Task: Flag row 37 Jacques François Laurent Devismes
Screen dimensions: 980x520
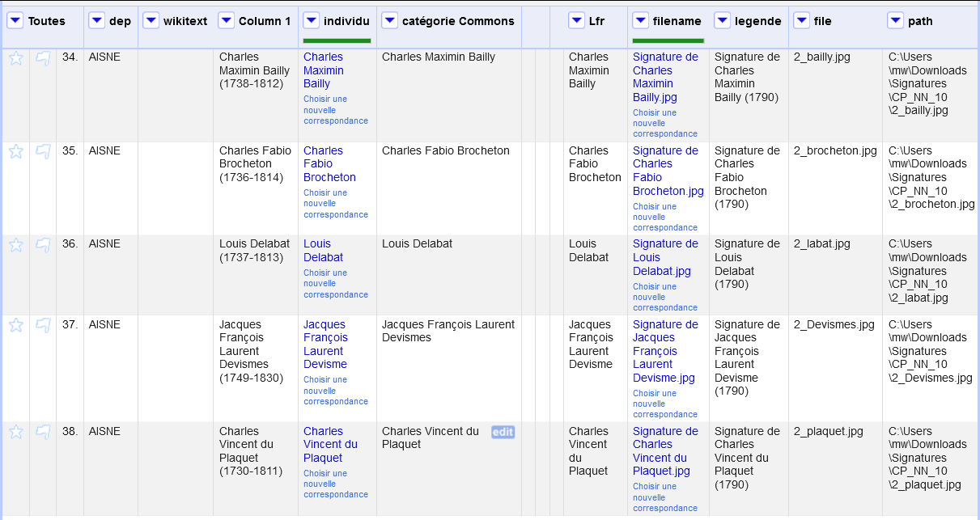Action: [43, 325]
